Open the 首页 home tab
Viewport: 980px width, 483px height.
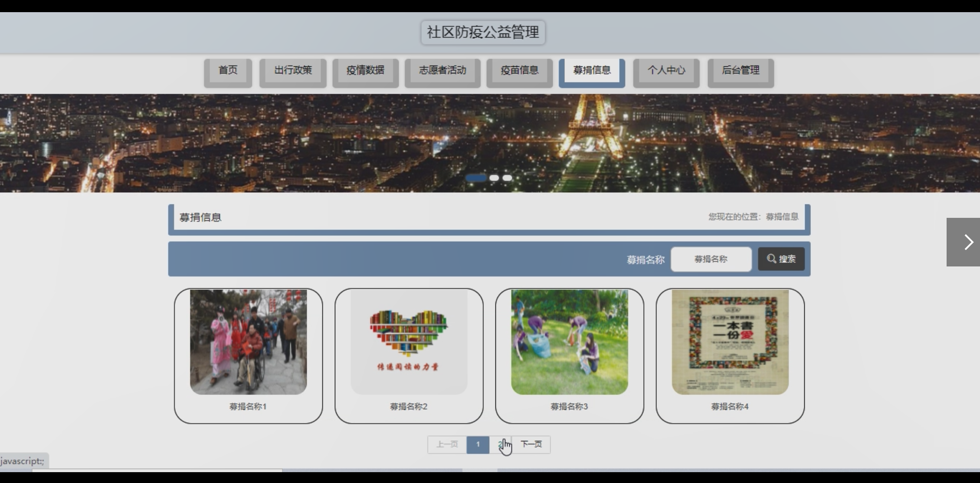[228, 71]
